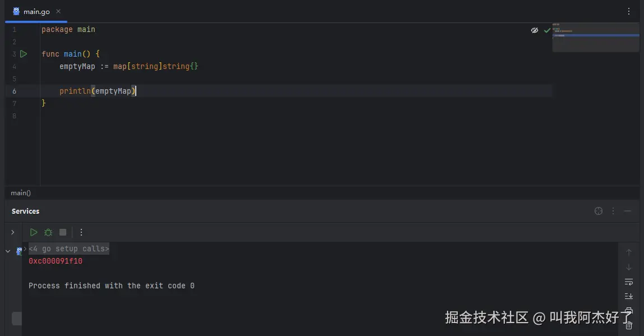Toggle the reader mode eye icon
The height and width of the screenshot is (336, 644).
(x=535, y=30)
